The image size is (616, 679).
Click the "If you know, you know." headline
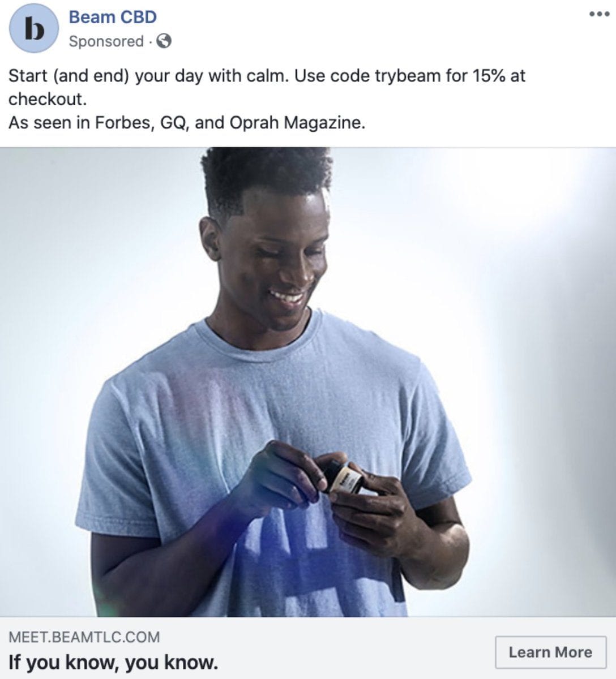[113, 662]
